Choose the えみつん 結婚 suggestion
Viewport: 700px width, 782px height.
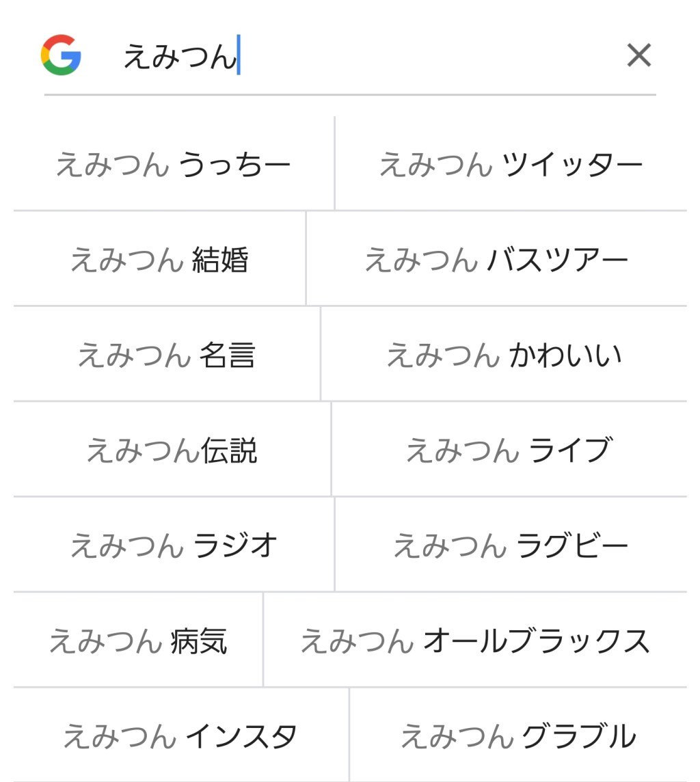(159, 260)
